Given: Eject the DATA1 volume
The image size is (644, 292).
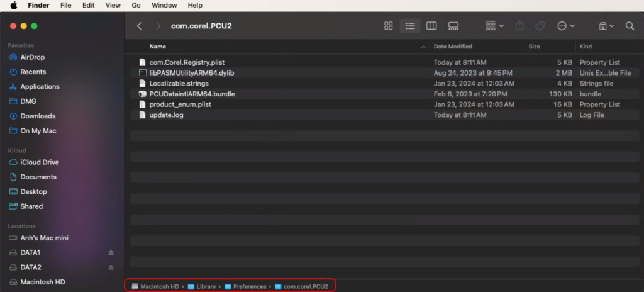Looking at the screenshot, I should [111, 253].
